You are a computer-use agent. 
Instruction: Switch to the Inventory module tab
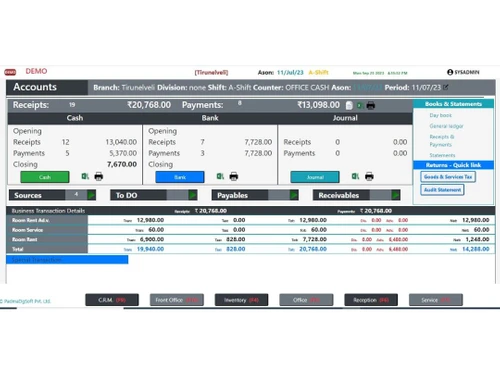point(241,300)
